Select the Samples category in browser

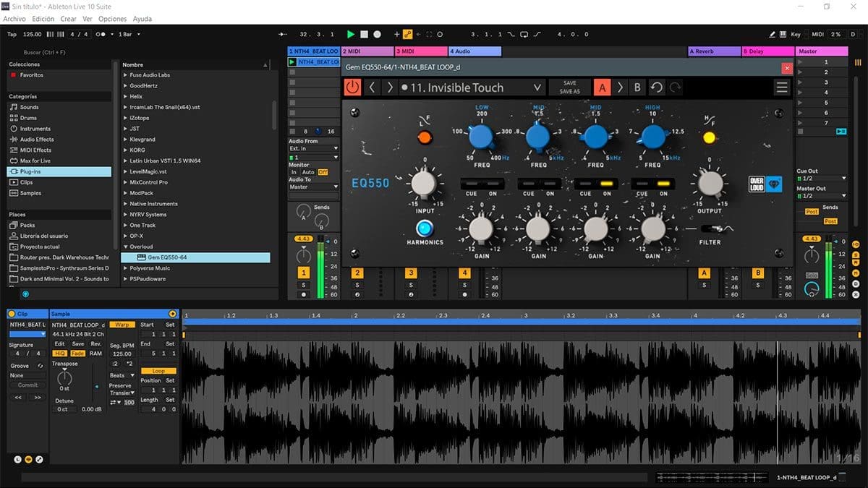pos(59,193)
